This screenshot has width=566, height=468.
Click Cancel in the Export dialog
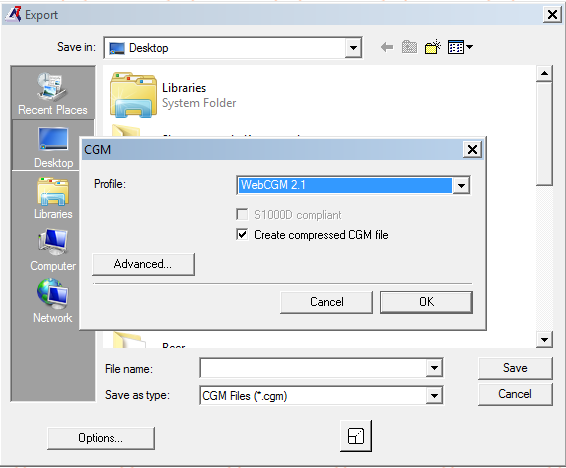pyautogui.click(x=515, y=394)
